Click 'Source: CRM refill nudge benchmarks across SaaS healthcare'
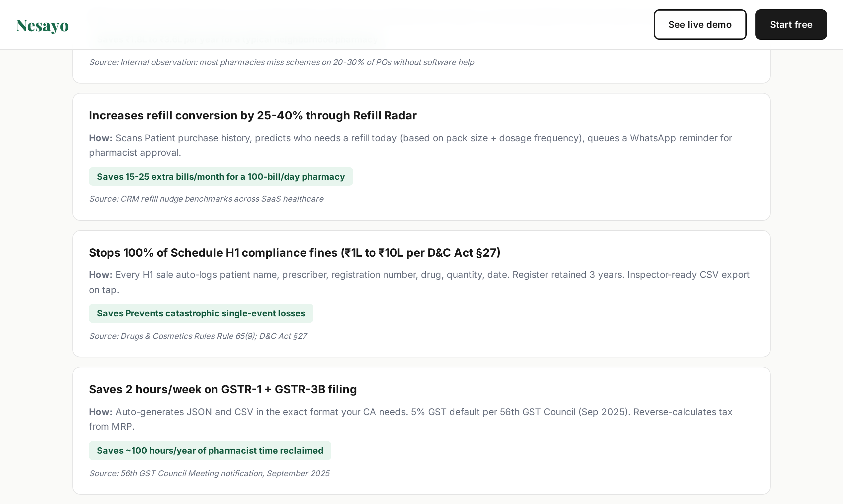 [x=206, y=199]
